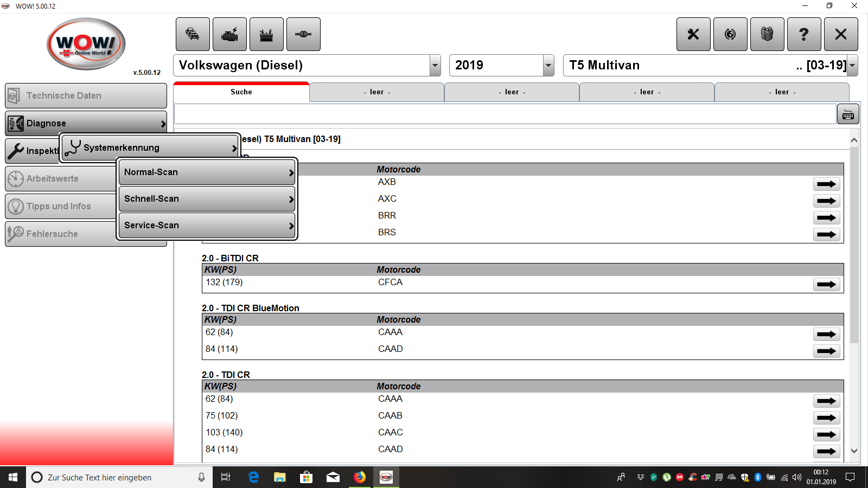
Task: Click the Windows taskbar search box
Action: tap(119, 477)
